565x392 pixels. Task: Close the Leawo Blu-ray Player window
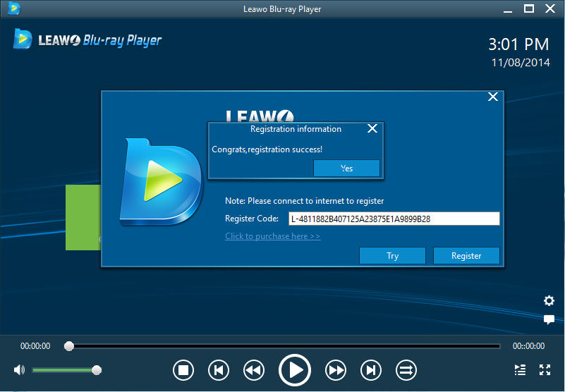coord(550,8)
